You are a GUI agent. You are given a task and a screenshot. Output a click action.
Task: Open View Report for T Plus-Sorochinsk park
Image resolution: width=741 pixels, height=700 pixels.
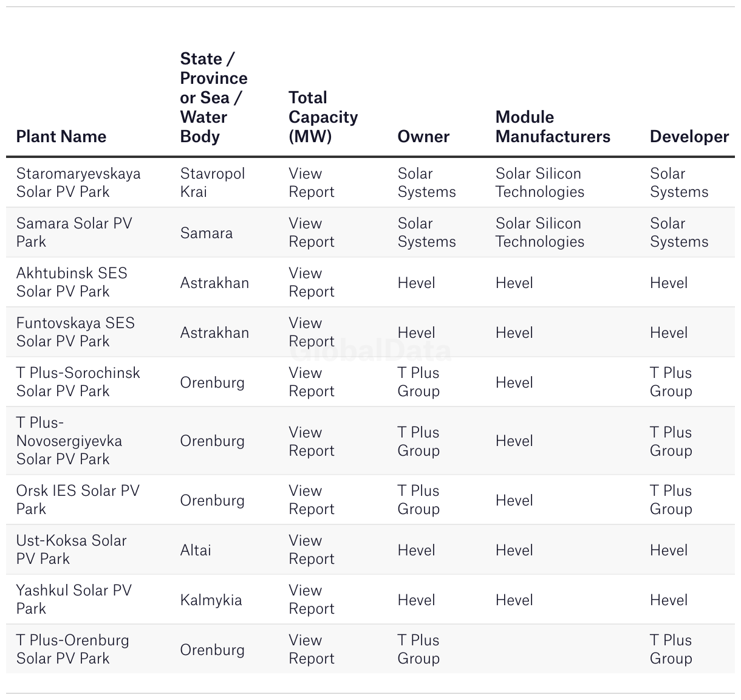pyautogui.click(x=312, y=382)
